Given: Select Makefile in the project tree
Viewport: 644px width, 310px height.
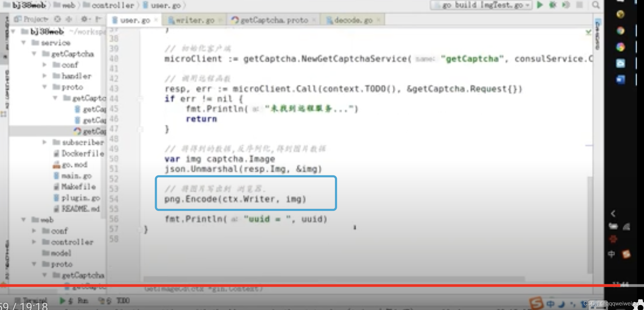Looking at the screenshot, I should coord(75,187).
